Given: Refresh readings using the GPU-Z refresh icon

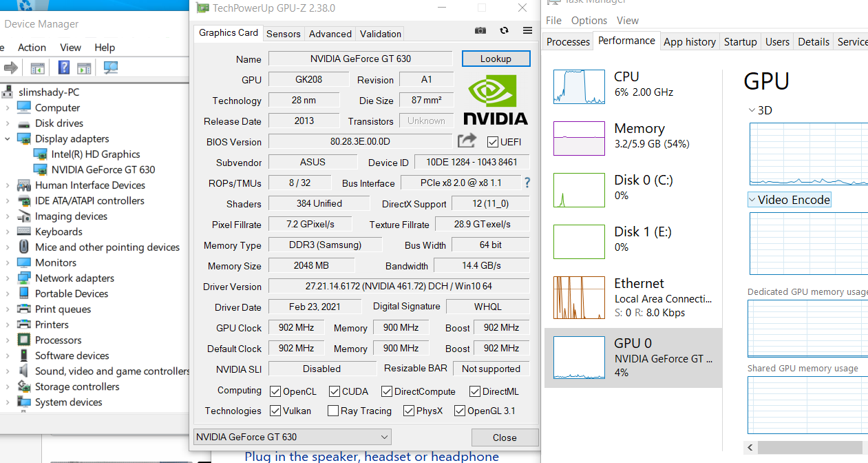Looking at the screenshot, I should (x=503, y=30).
